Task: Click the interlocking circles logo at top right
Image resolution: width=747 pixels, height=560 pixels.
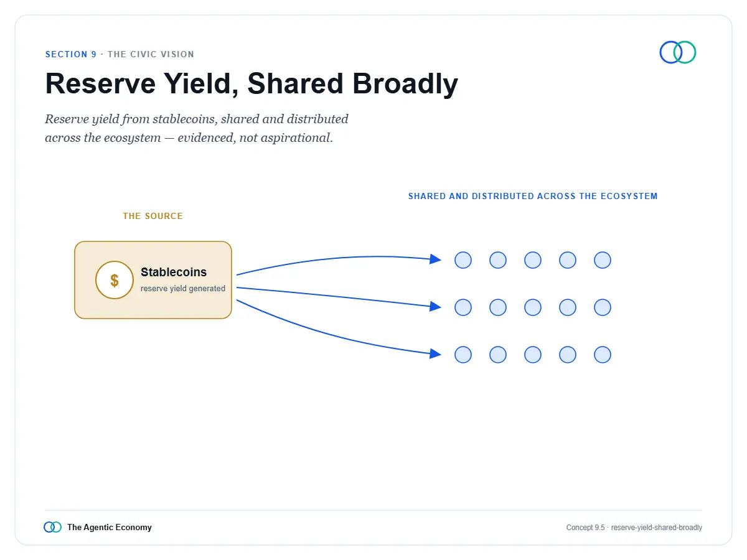Action: 678,52
